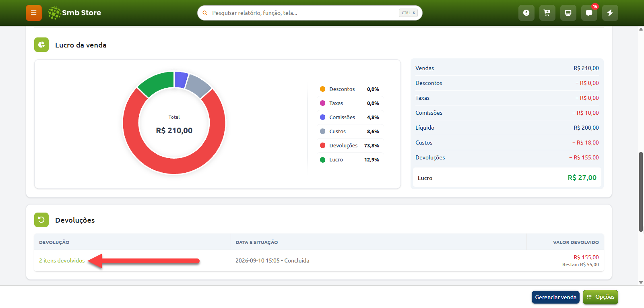Open the Opções dropdown button
The image size is (644, 308).
601,297
